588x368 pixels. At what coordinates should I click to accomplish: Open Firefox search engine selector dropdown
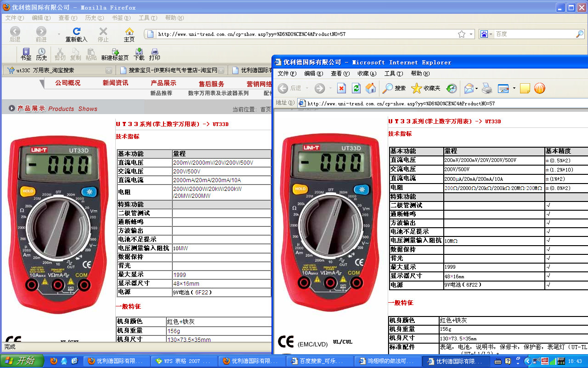491,34
